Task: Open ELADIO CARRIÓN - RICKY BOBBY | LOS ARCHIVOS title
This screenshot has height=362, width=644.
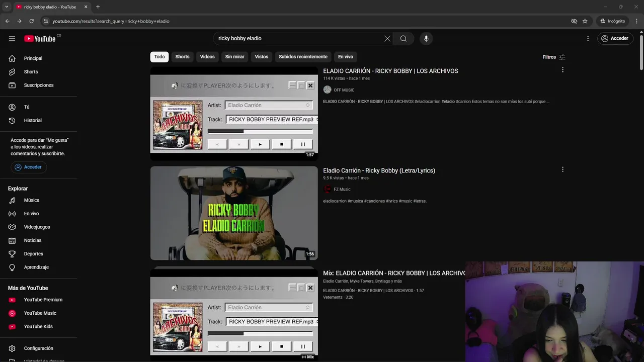Action: tap(390, 71)
